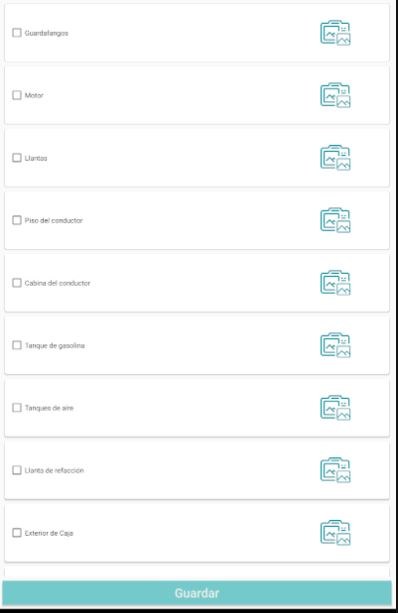Check the Guardafangos checkbox

point(17,33)
